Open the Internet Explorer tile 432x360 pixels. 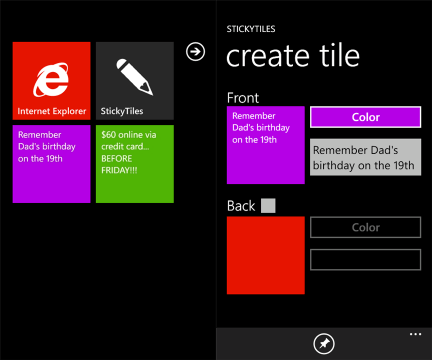(x=51, y=81)
